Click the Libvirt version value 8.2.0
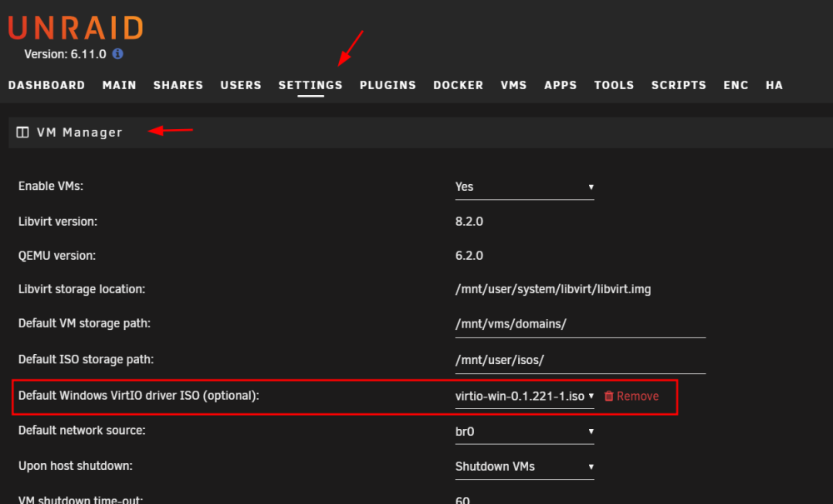The image size is (833, 504). (469, 222)
